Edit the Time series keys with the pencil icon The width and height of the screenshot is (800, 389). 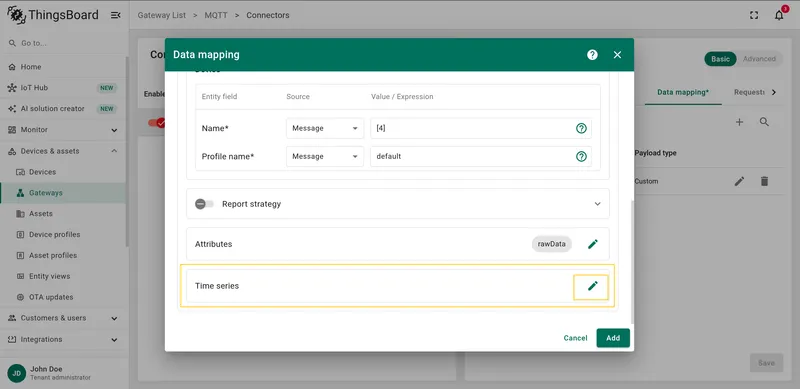(592, 286)
